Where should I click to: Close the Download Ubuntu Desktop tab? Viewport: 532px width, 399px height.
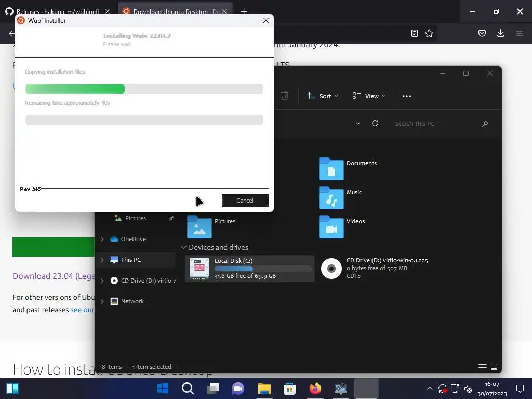coord(224,11)
